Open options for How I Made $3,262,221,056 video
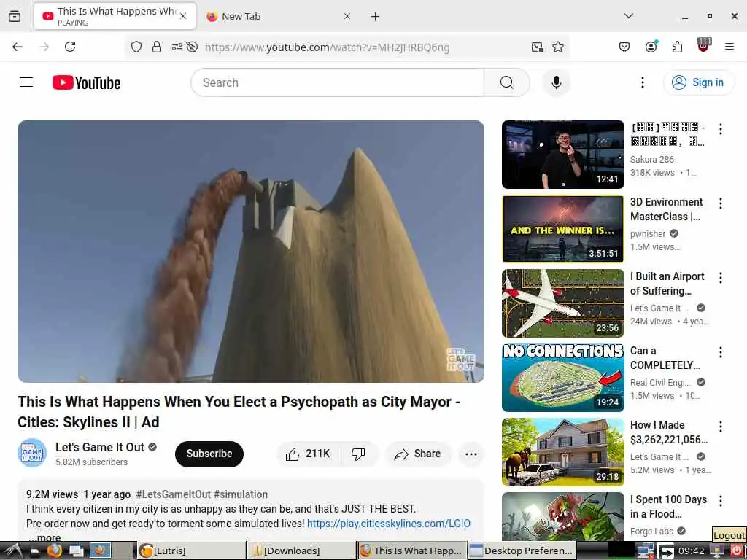This screenshot has width=747, height=560. click(720, 426)
